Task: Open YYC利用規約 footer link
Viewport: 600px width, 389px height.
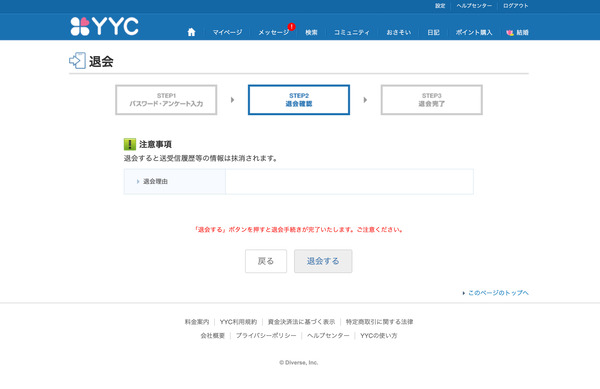Action: point(238,322)
